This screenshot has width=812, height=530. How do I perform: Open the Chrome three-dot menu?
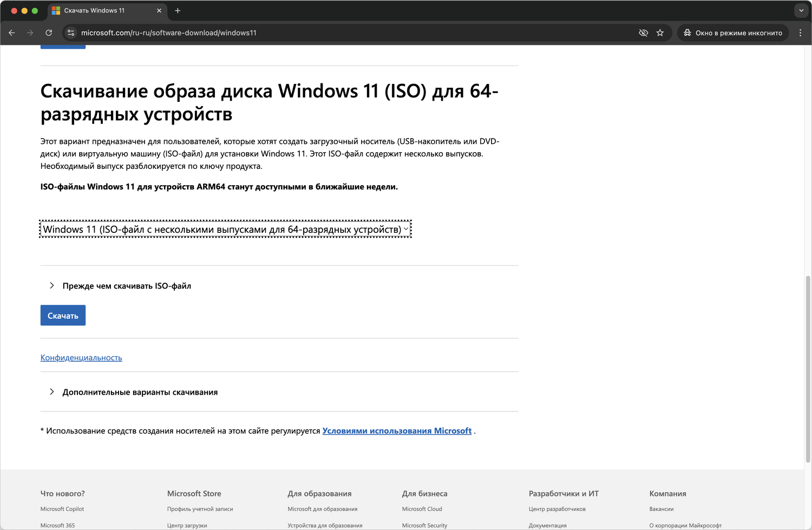(x=800, y=33)
